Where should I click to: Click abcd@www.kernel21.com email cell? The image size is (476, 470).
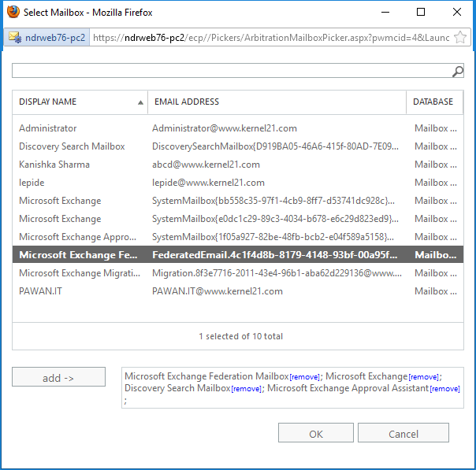(x=206, y=165)
